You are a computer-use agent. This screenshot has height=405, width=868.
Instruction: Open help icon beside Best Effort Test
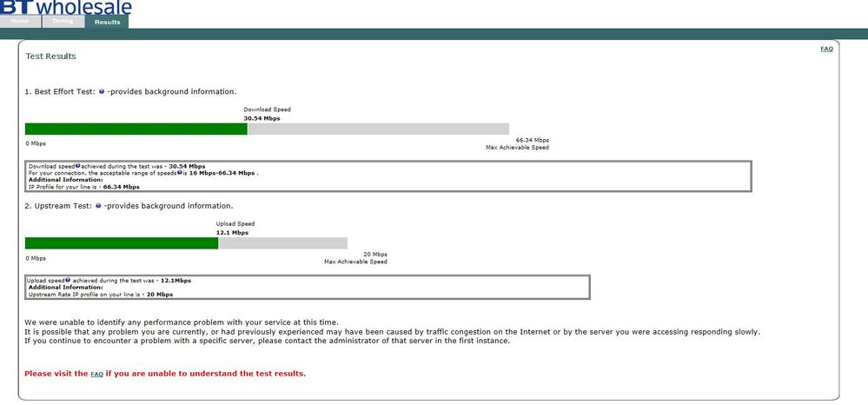(102, 91)
